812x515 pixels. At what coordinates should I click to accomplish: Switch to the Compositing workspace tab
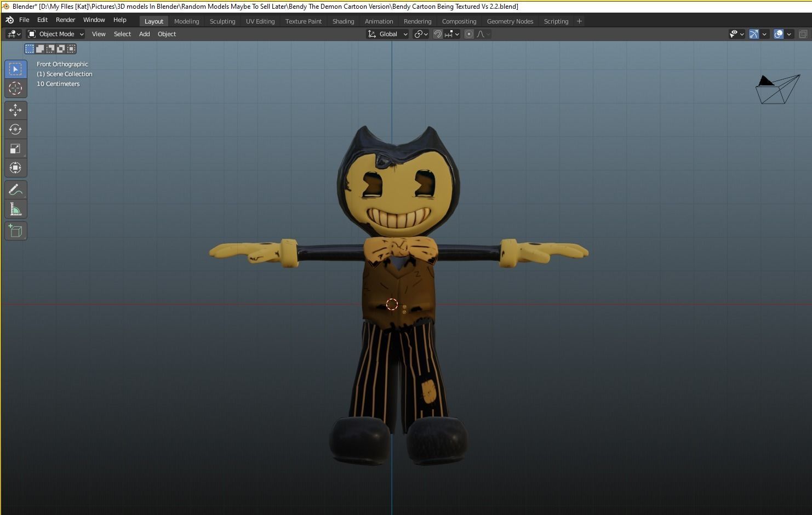(x=459, y=21)
